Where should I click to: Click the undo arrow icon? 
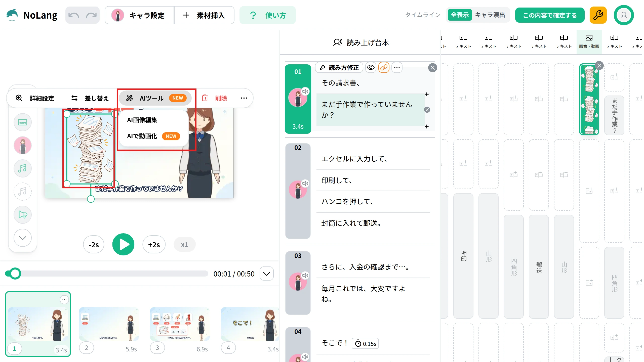74,15
